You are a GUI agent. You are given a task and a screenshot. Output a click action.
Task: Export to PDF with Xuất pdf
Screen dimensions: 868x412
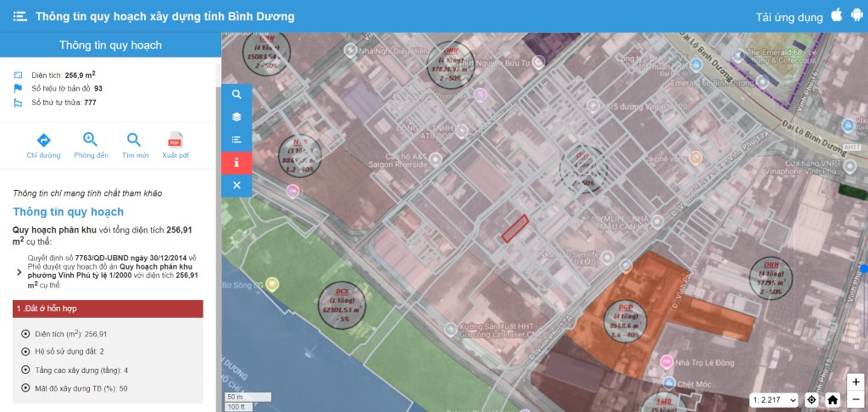click(x=175, y=141)
